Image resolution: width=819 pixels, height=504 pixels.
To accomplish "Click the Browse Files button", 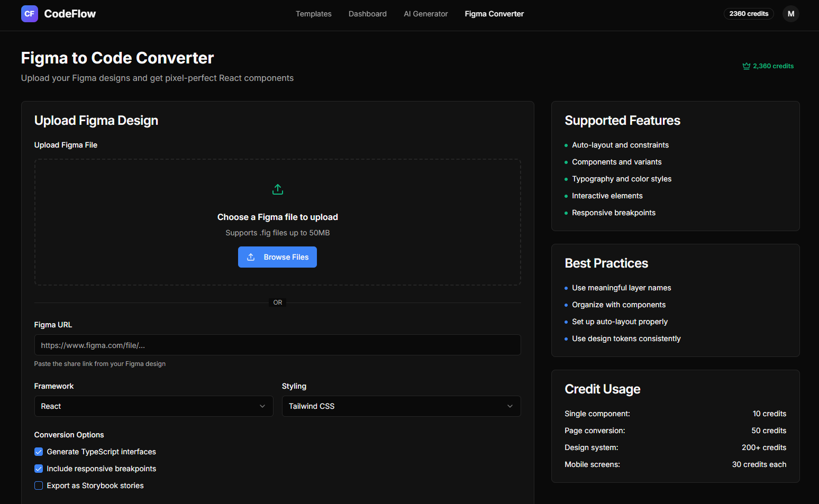I will point(277,257).
